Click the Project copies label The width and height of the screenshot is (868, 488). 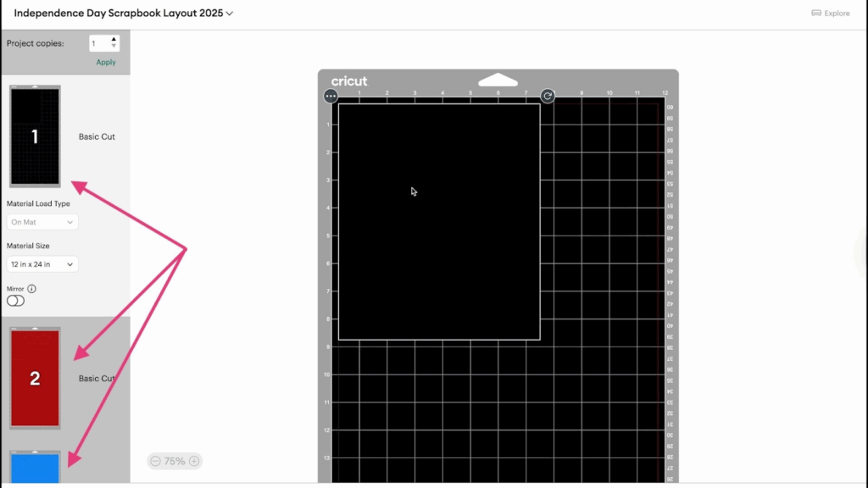[36, 43]
